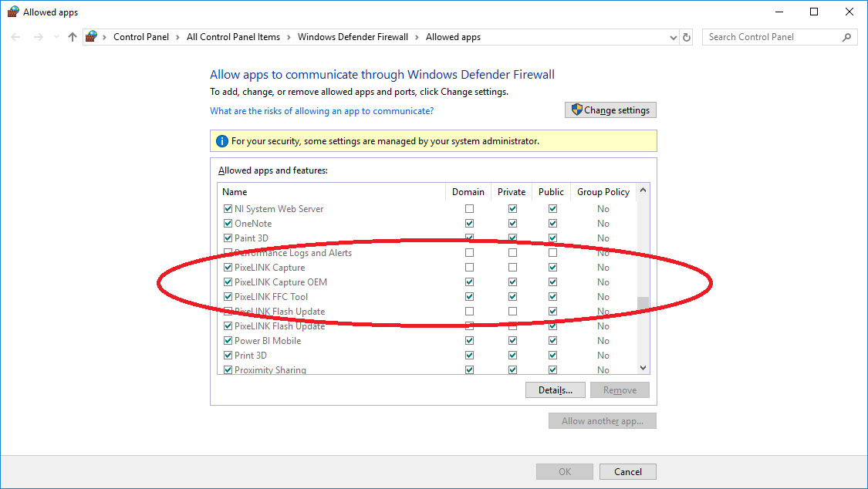Check the Private box for PixeLINK Capture
Screen dimensions: 868x489
[512, 267]
